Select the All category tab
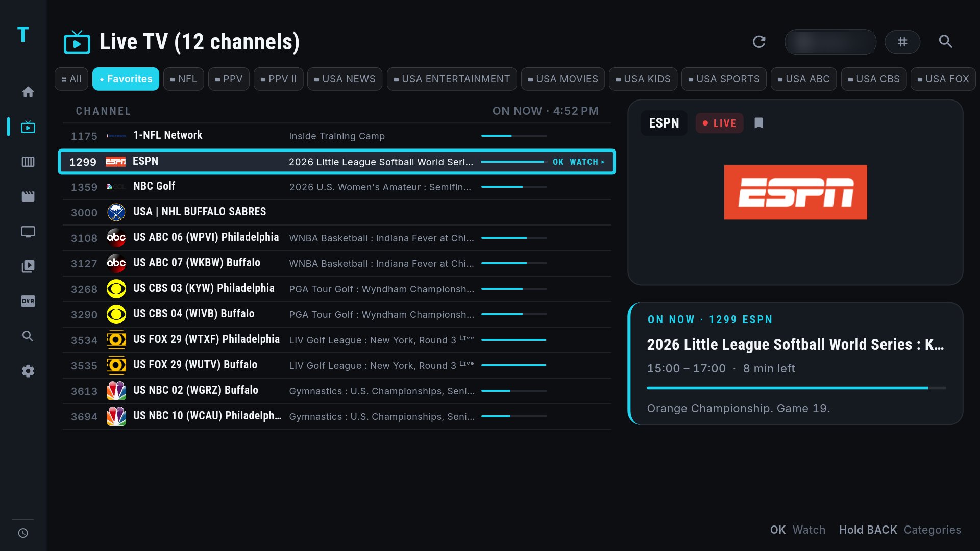Viewport: 980px width, 551px height. [71, 79]
